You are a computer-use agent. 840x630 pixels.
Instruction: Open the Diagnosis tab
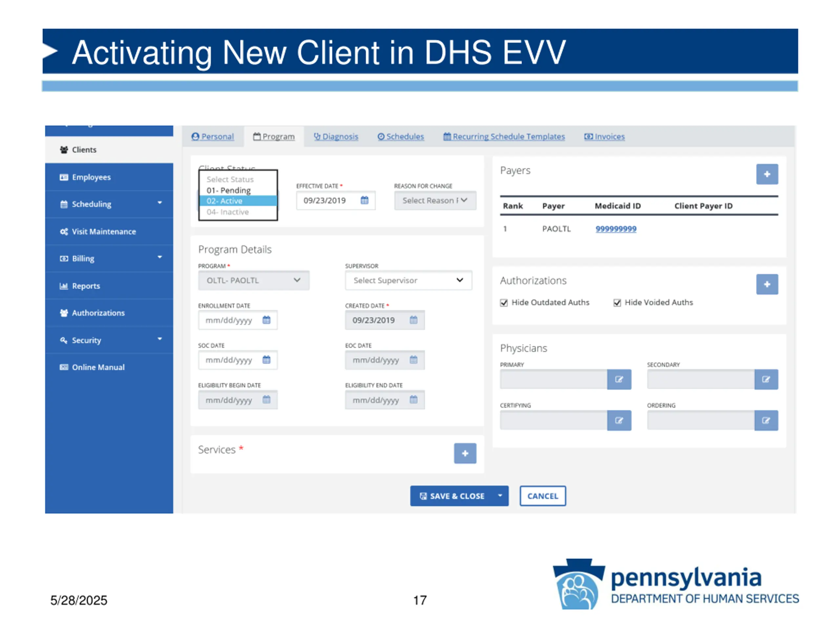point(336,136)
